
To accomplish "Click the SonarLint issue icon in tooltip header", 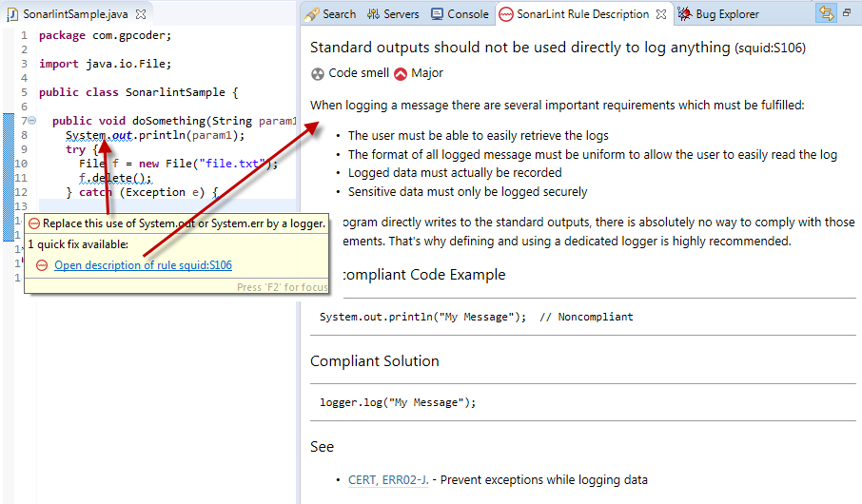I will click(34, 223).
